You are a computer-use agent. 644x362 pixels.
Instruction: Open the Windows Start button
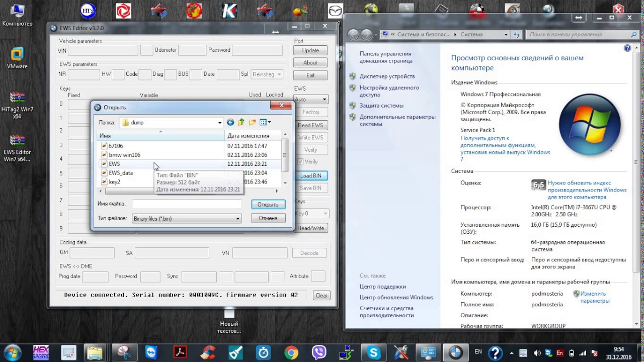12,353
